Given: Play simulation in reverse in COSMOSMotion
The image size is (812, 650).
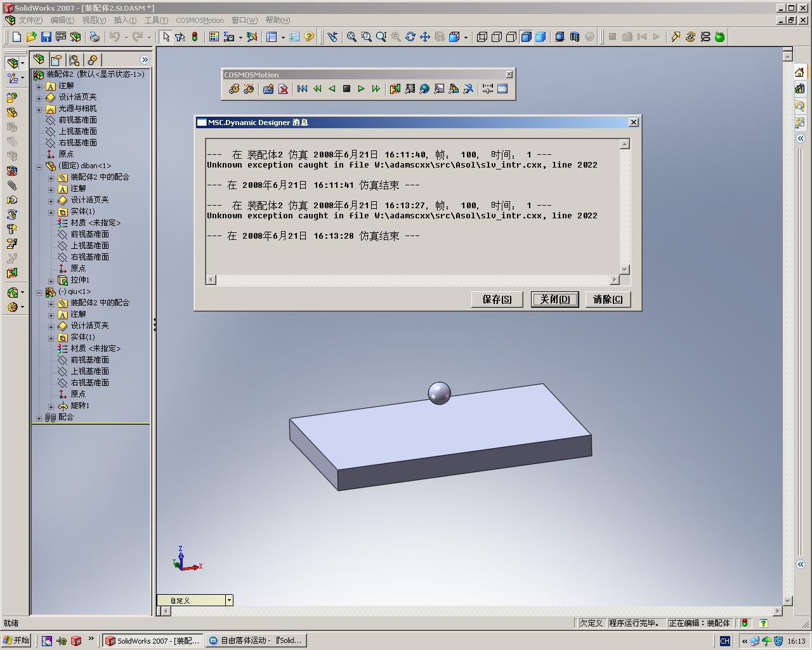Looking at the screenshot, I should pos(332,89).
